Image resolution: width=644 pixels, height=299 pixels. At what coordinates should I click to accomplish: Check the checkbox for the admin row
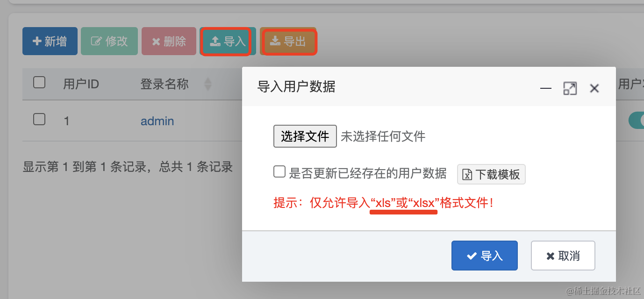click(x=39, y=119)
